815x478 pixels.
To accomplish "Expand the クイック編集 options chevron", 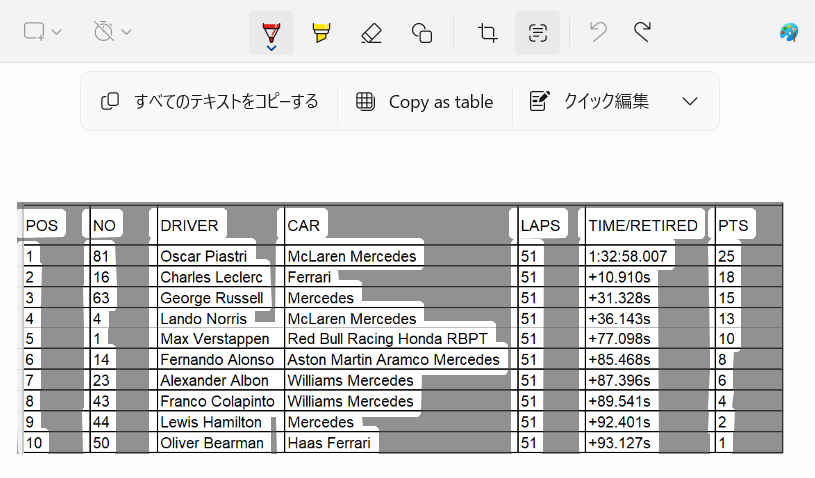I will point(690,101).
